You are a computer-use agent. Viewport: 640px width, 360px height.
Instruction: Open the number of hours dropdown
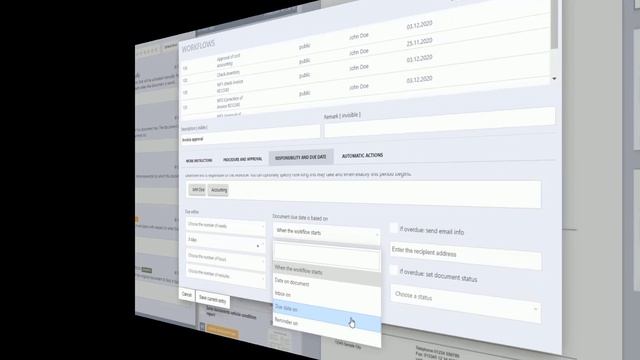pyautogui.click(x=225, y=259)
